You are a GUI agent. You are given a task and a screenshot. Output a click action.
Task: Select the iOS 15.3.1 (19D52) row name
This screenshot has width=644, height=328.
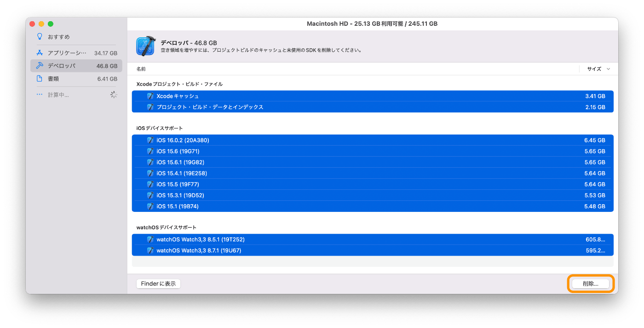click(180, 196)
